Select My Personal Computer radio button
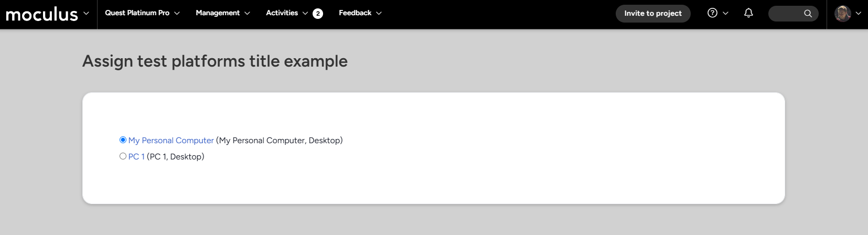Viewport: 868px width, 235px height. click(123, 140)
